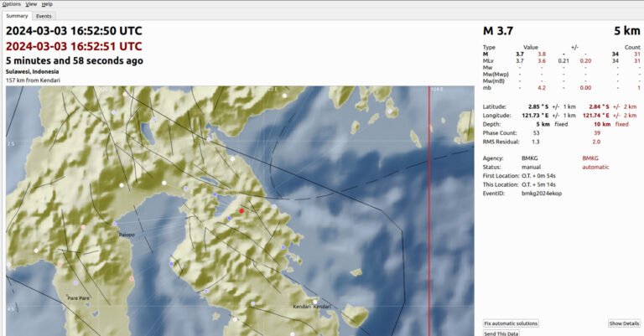Click automatic longitude value 121.74 ° E
Image resolution: width=644 pixels, height=336 pixels.
(596, 116)
